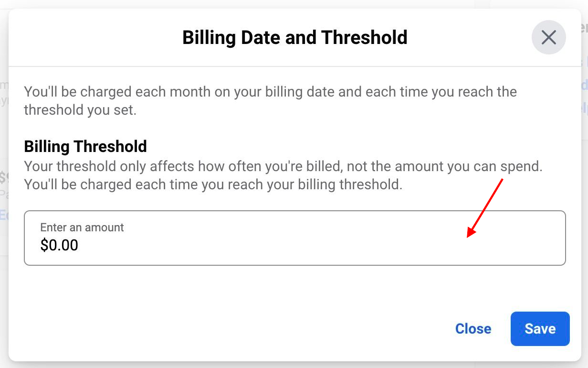Click the 'Billing Threshold' section heading
The image size is (588, 368).
pos(85,146)
